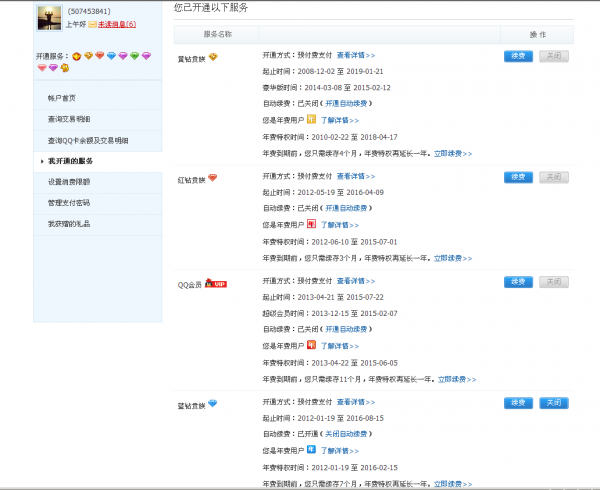The height and width of the screenshot is (490, 600).
Task: Click the 关闭 button for QQ会员
Action: tap(554, 282)
